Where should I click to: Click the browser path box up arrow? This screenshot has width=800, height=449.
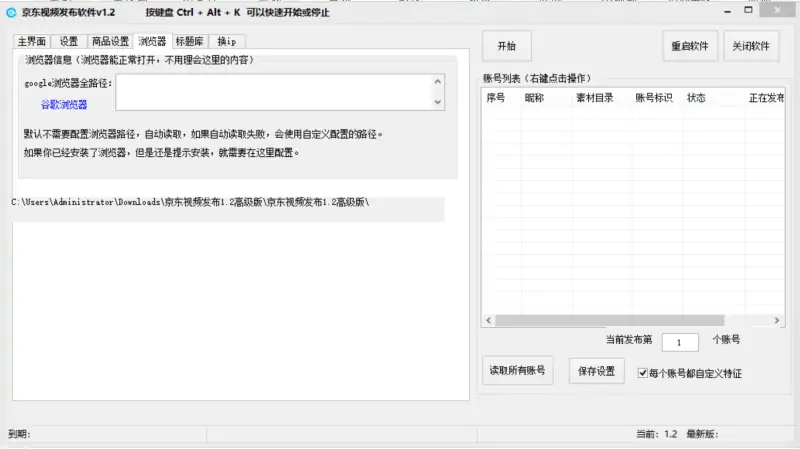point(438,82)
